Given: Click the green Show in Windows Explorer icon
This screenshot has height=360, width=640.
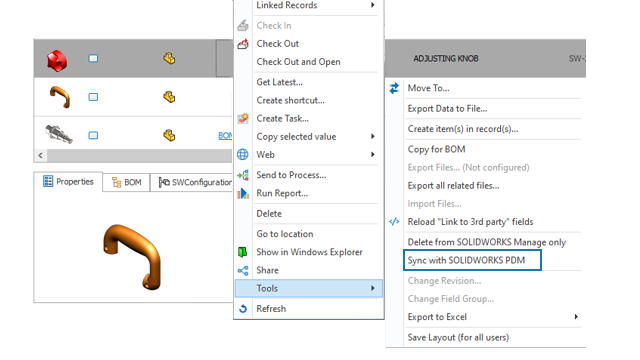Looking at the screenshot, I should (242, 252).
